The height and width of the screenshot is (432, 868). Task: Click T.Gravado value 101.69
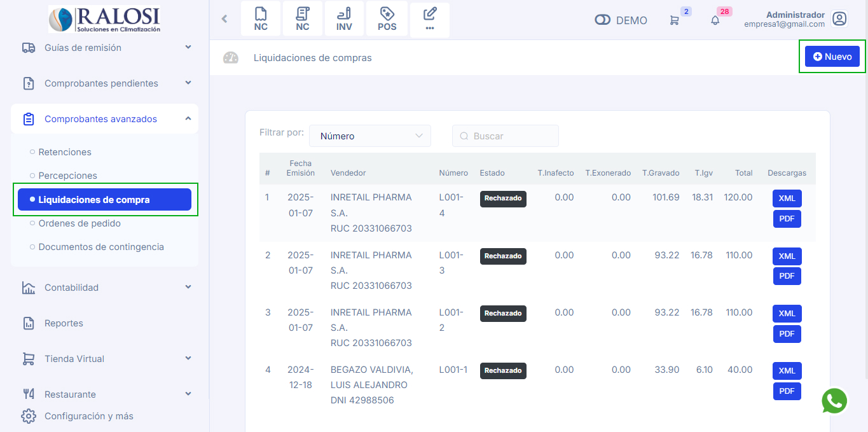click(x=666, y=198)
